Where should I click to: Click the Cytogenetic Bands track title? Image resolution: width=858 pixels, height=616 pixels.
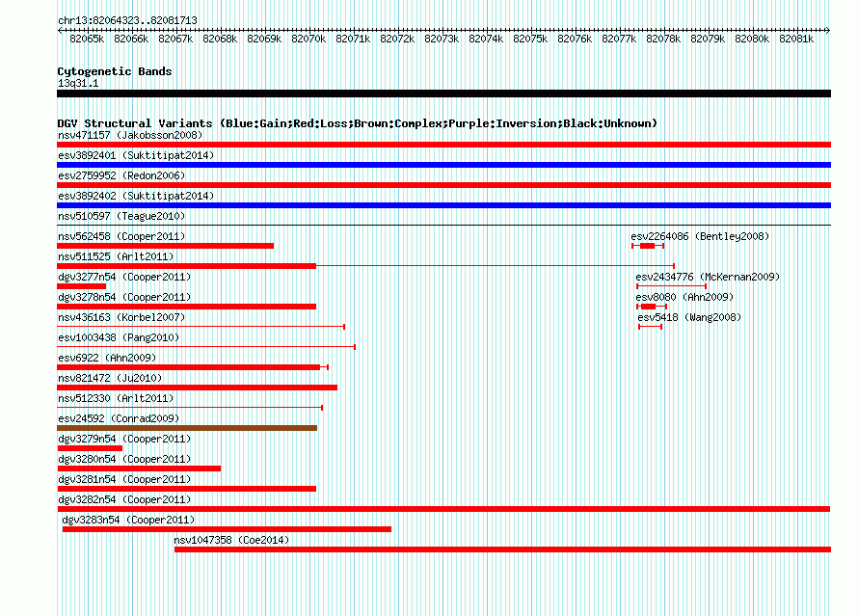click(115, 71)
